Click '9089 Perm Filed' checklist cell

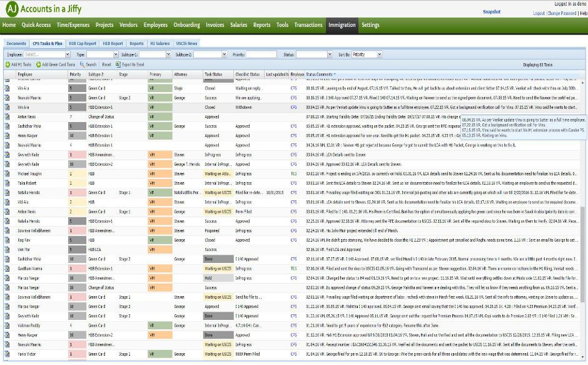pos(249,354)
